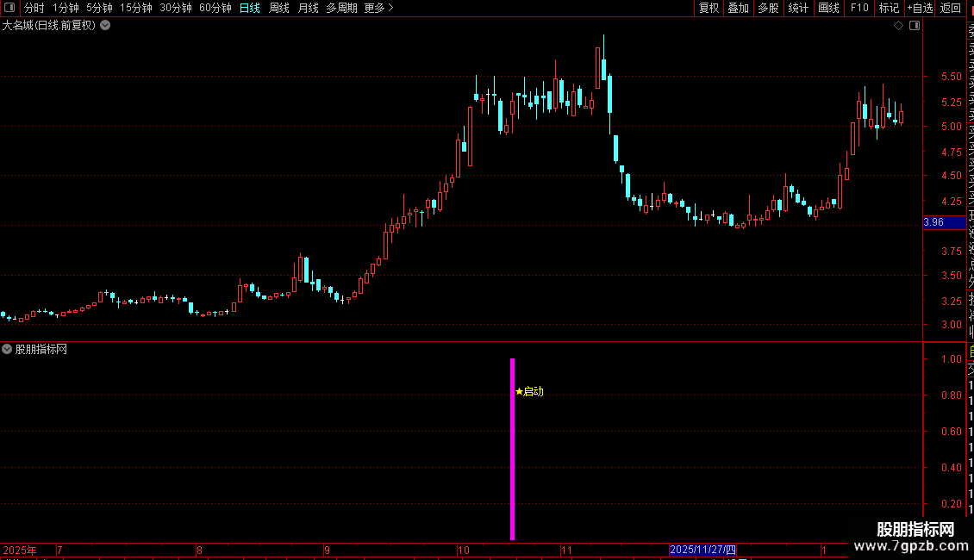Click the magenta 启动 signal bar
Screen dimensions: 974x560
[513, 449]
